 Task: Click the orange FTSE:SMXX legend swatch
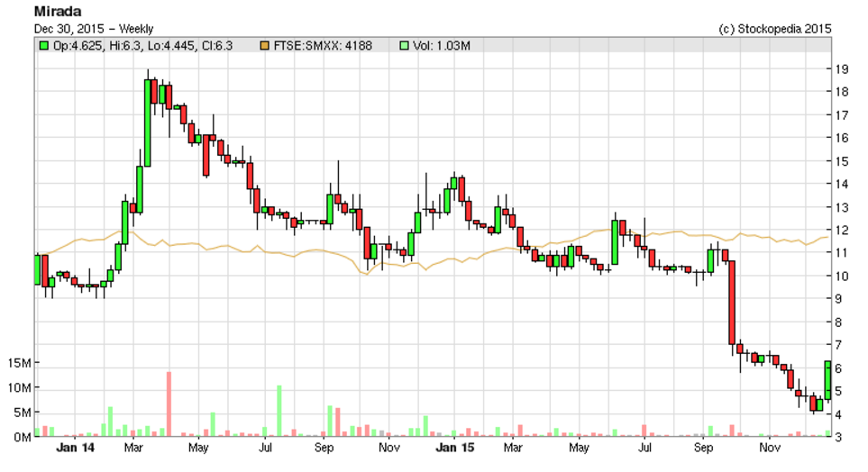pyautogui.click(x=265, y=46)
